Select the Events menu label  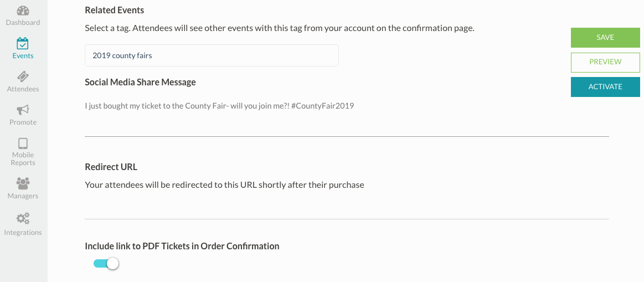click(23, 56)
